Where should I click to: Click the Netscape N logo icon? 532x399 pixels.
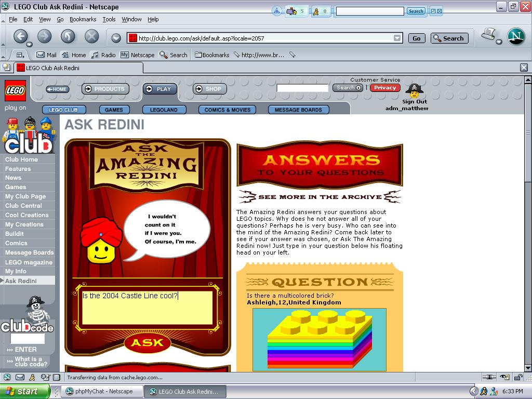pos(516,36)
